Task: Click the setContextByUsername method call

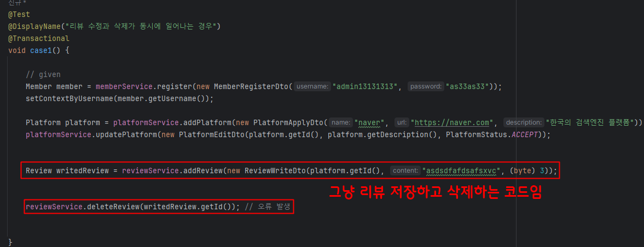Action: point(69,99)
